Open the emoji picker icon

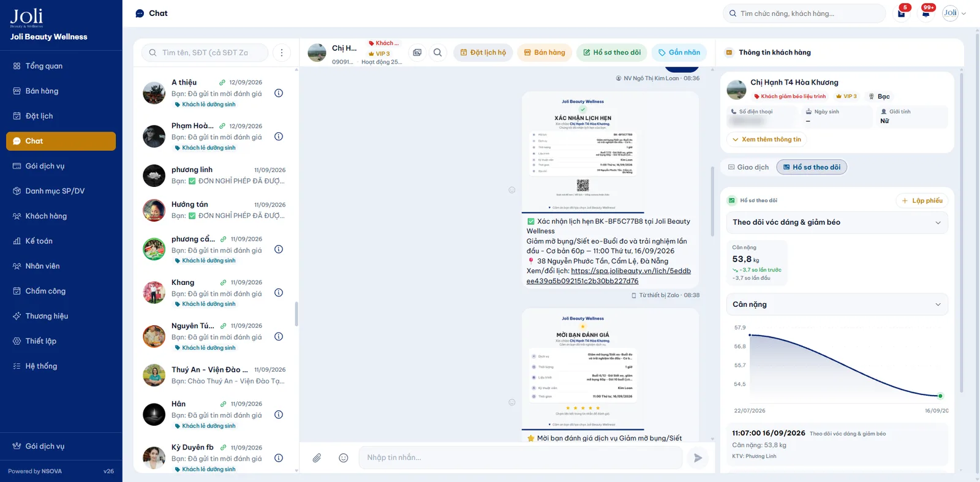click(344, 458)
